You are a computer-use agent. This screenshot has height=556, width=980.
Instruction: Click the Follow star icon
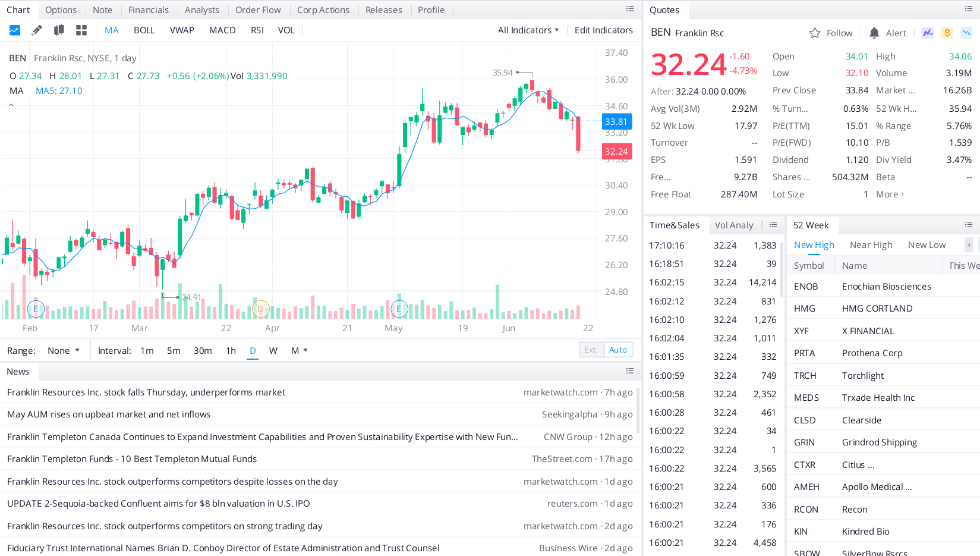(x=815, y=33)
